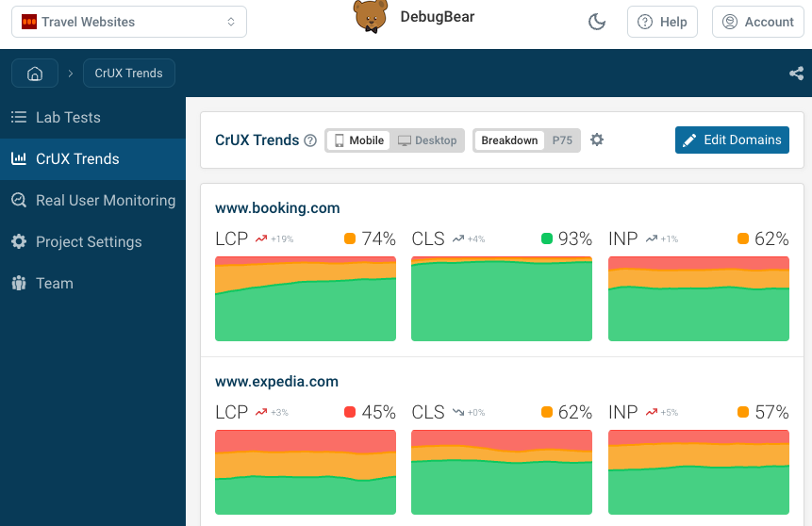Viewport: 812px width, 526px height.
Task: Click expedia.com CLS 62% value
Action: point(575,412)
